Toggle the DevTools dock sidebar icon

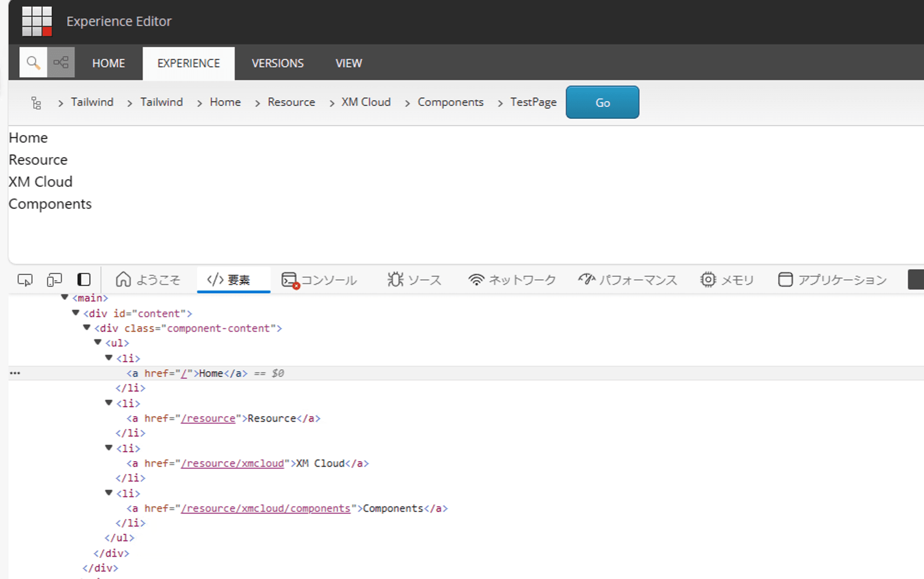(84, 280)
